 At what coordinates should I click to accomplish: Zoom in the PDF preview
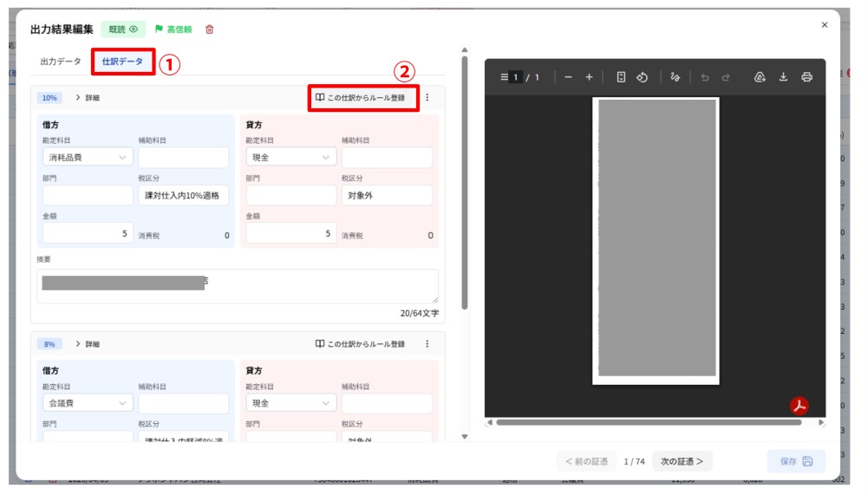589,77
